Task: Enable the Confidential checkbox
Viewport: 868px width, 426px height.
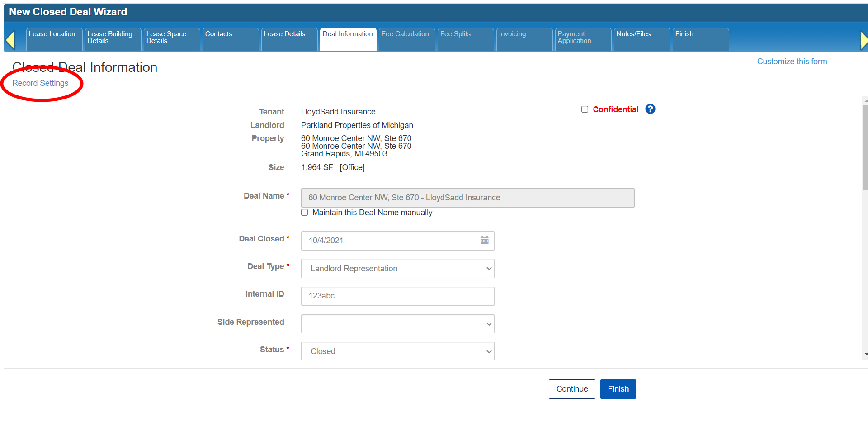Action: 585,109
